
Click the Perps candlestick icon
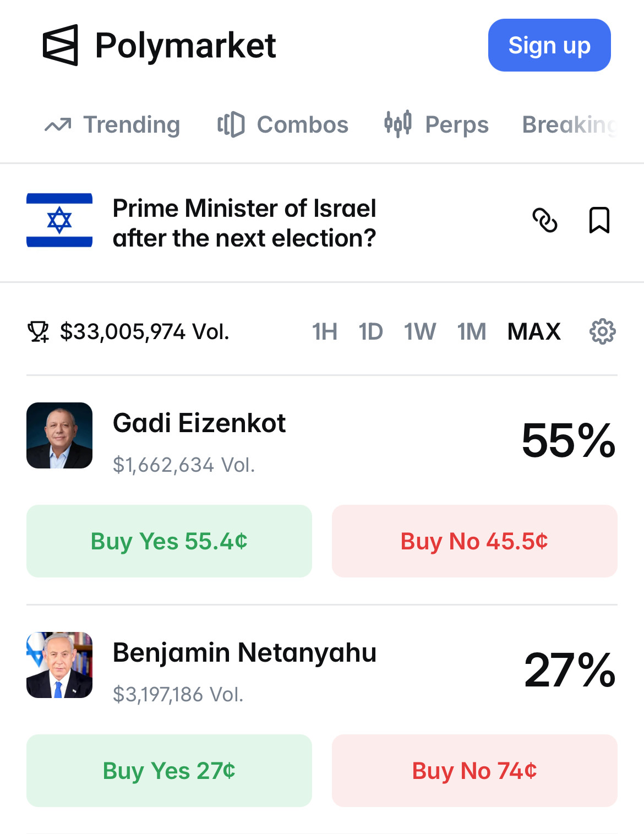coord(398,124)
